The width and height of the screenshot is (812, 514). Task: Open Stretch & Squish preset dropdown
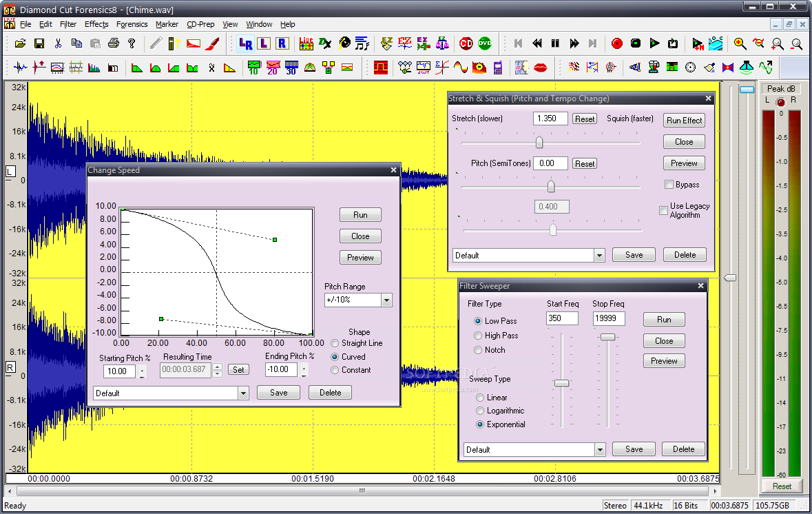click(599, 256)
